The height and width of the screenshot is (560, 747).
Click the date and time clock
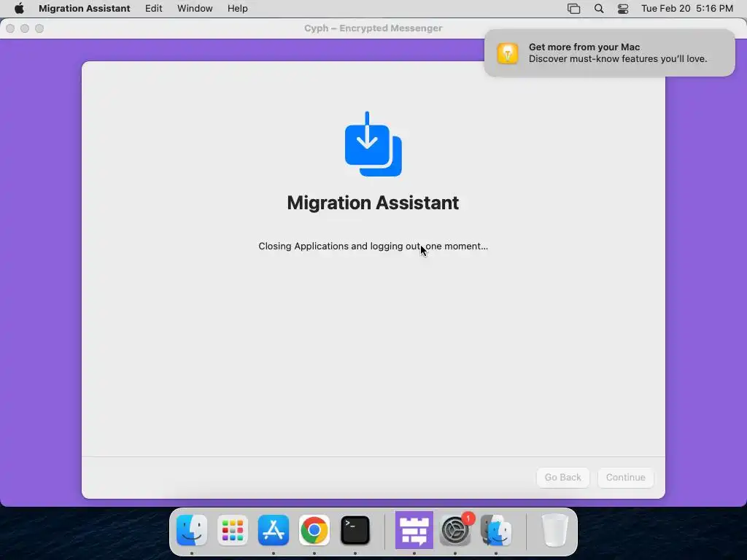click(687, 9)
